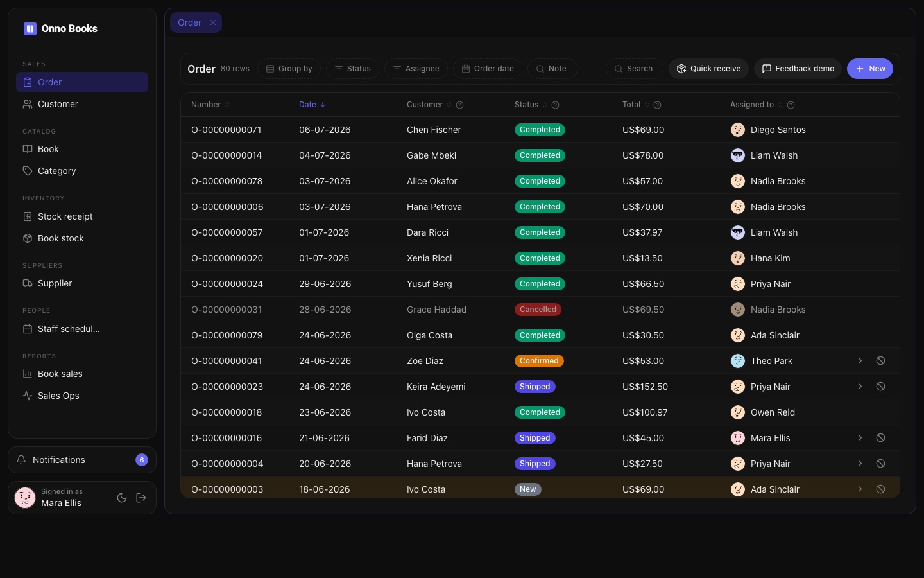Advance order O-00000000003 with chevron icon

click(x=860, y=489)
